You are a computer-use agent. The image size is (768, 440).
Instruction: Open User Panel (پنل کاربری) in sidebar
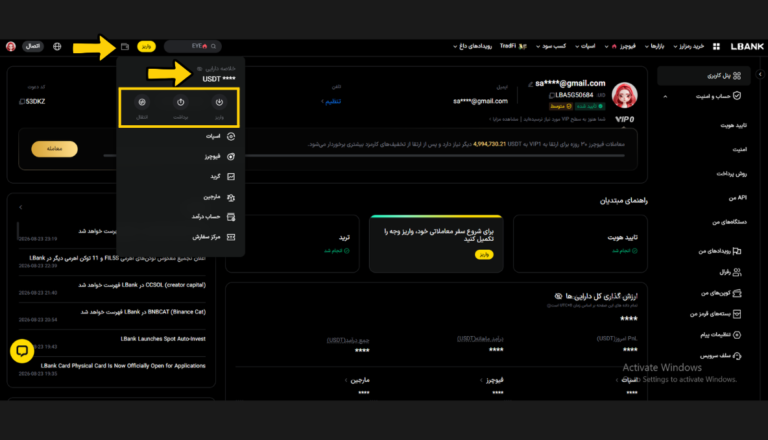pos(703,76)
